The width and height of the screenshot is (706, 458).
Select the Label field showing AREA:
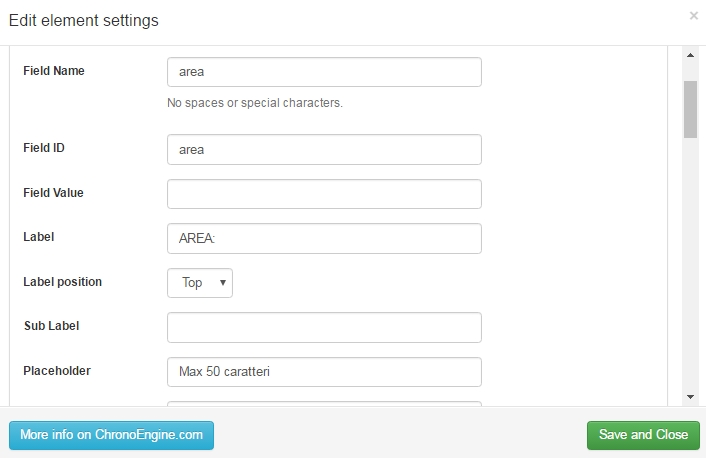point(324,238)
